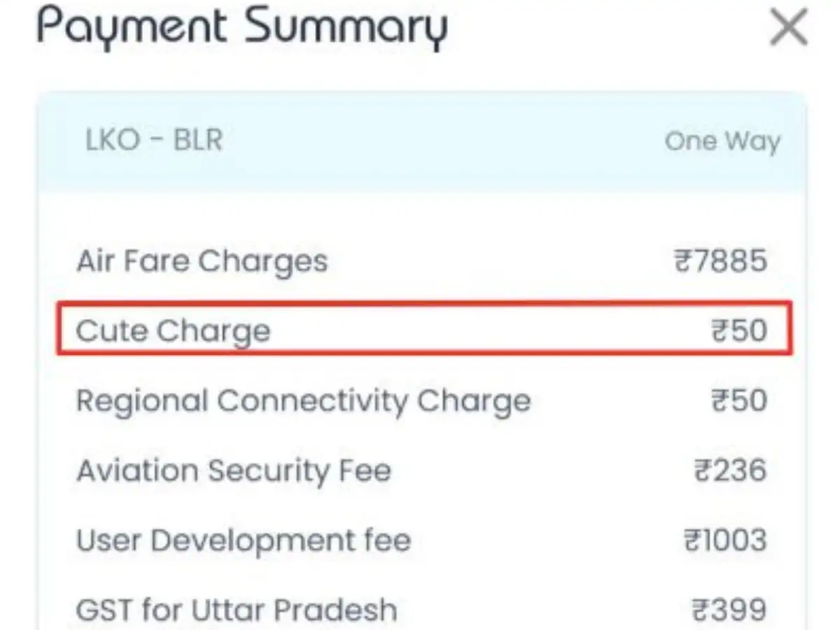Image resolution: width=840 pixels, height=630 pixels.
Task: Click the ₹399 GST amount
Action: tap(729, 610)
